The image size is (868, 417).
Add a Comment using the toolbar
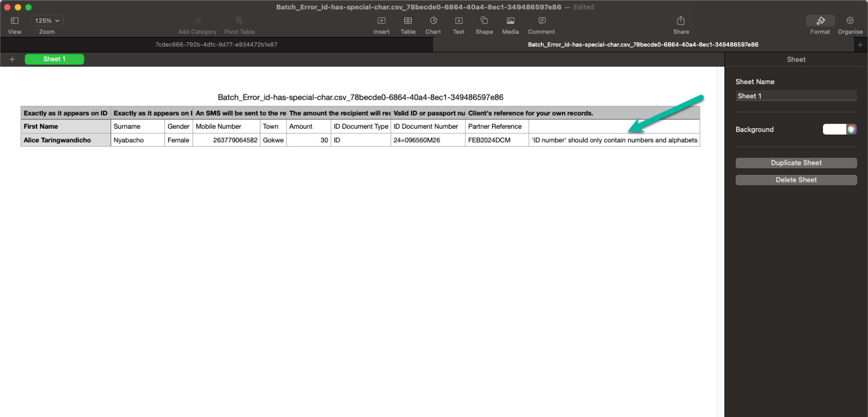[x=541, y=21]
